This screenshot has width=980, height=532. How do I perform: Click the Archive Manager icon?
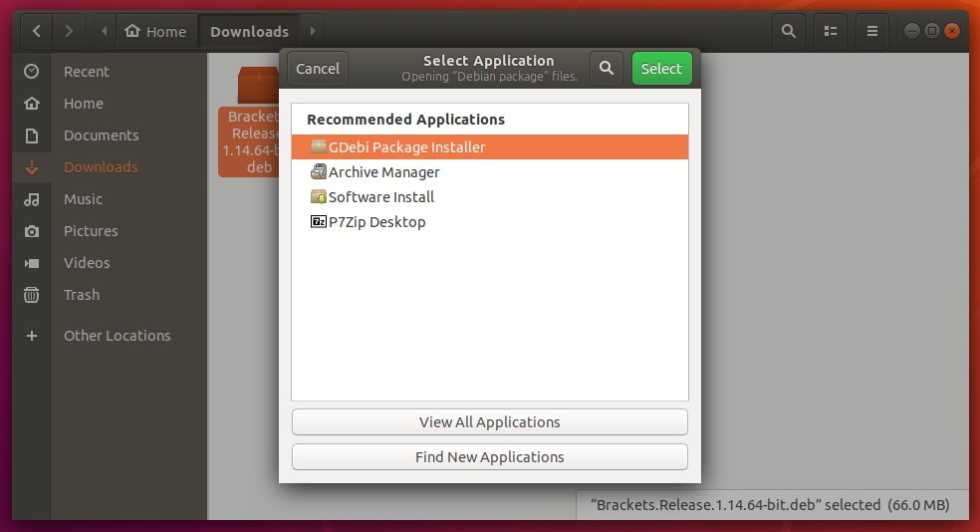[318, 171]
